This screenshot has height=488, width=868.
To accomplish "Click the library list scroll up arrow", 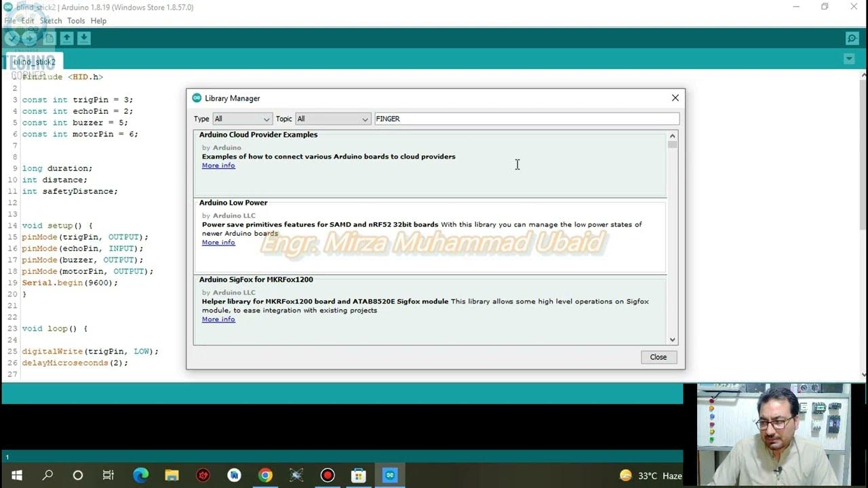I will [x=672, y=135].
